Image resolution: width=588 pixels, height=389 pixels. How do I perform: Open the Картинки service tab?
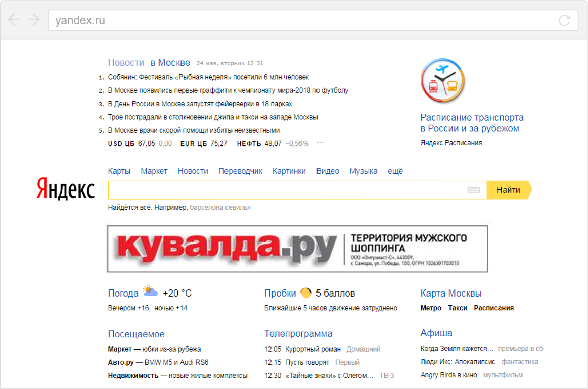coord(289,171)
